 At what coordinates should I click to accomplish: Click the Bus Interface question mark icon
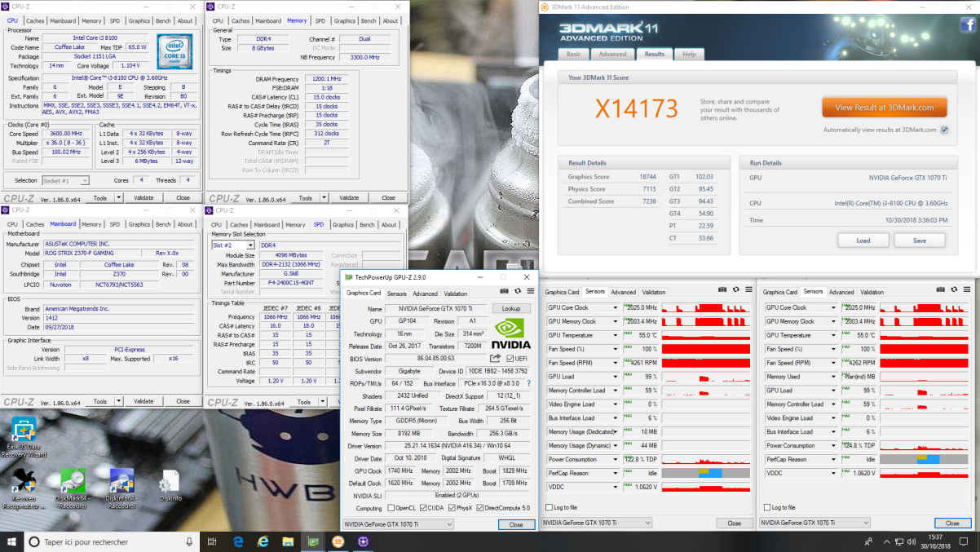tap(528, 383)
